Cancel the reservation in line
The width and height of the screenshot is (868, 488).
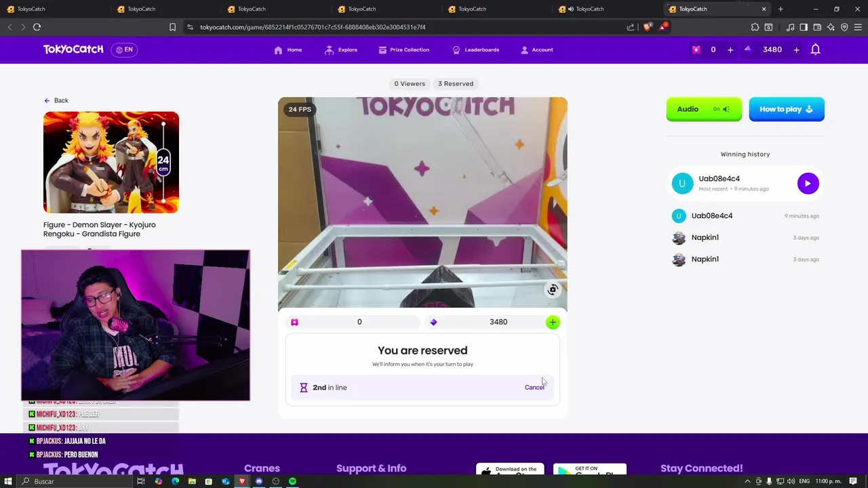tap(534, 388)
